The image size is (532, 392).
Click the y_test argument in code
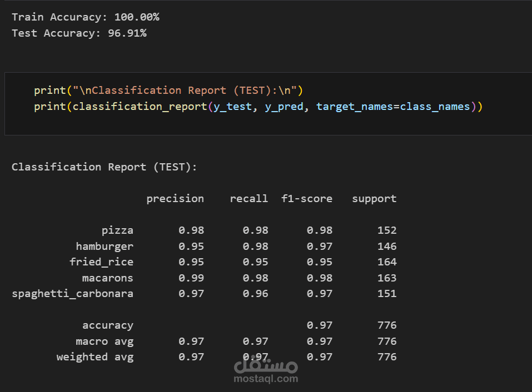232,107
